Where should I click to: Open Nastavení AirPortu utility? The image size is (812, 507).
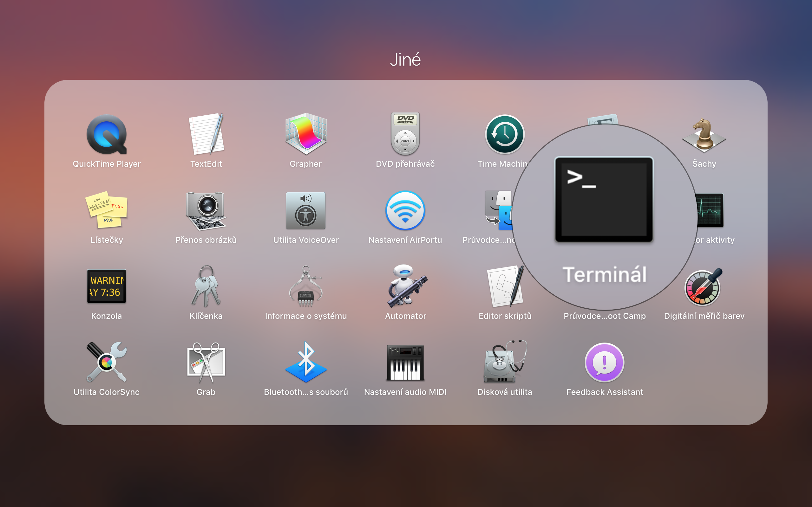pos(405,210)
